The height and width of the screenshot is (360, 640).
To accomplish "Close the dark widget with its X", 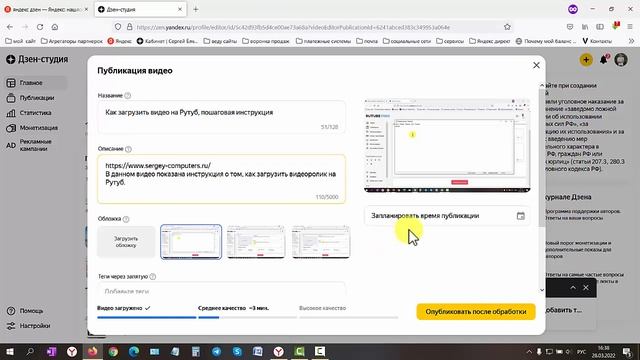I will tap(586, 288).
